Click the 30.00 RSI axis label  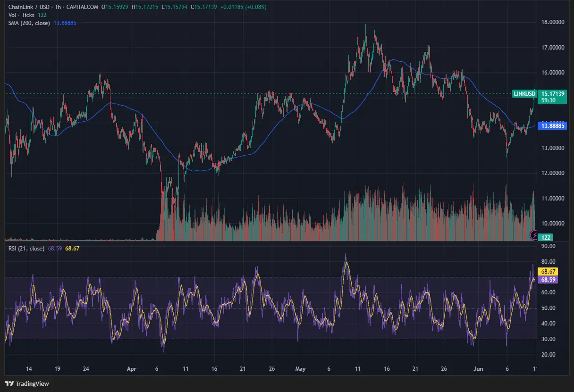(548, 339)
